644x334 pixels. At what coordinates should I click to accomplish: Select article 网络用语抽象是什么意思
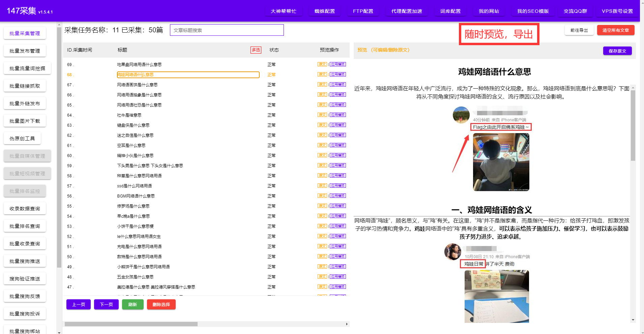click(139, 95)
